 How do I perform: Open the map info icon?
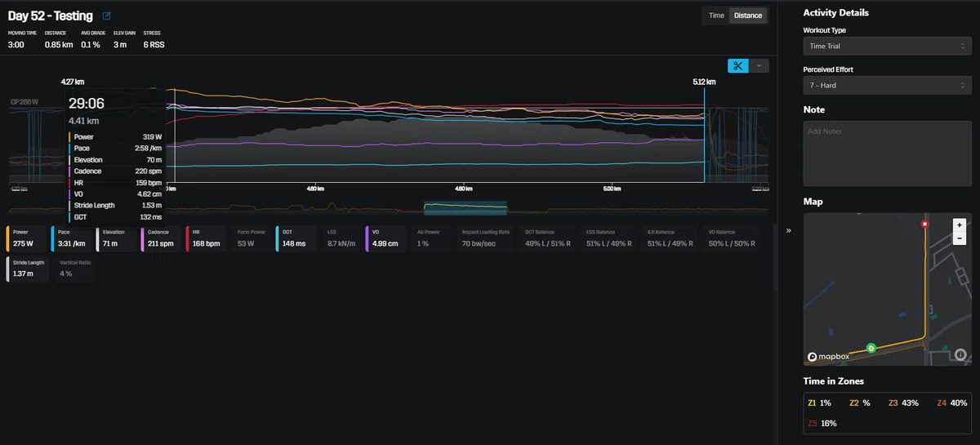click(960, 355)
